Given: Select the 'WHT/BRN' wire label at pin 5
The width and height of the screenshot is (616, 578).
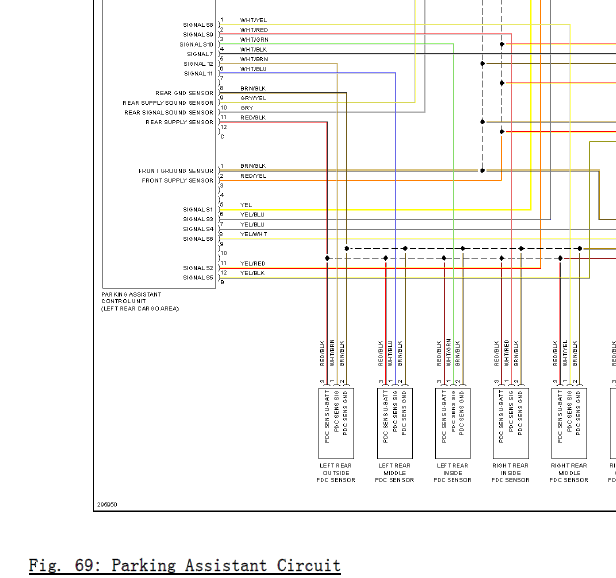Looking at the screenshot, I should (x=254, y=59).
